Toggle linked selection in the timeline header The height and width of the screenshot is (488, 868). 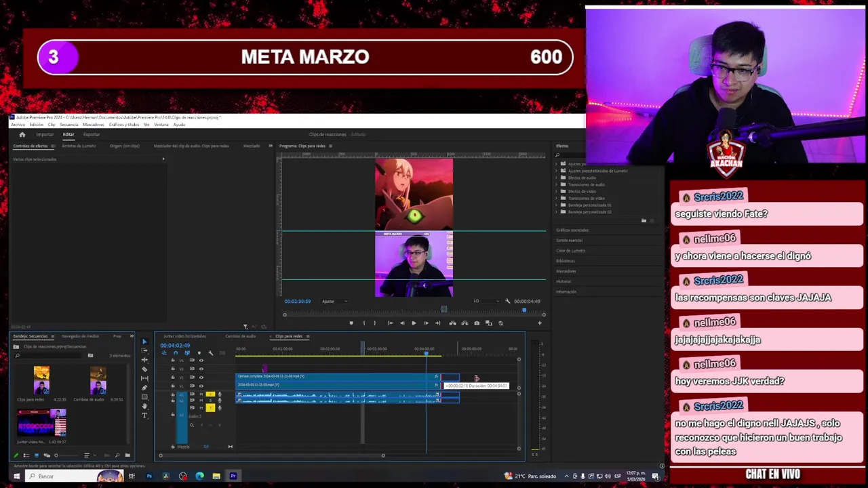click(187, 353)
